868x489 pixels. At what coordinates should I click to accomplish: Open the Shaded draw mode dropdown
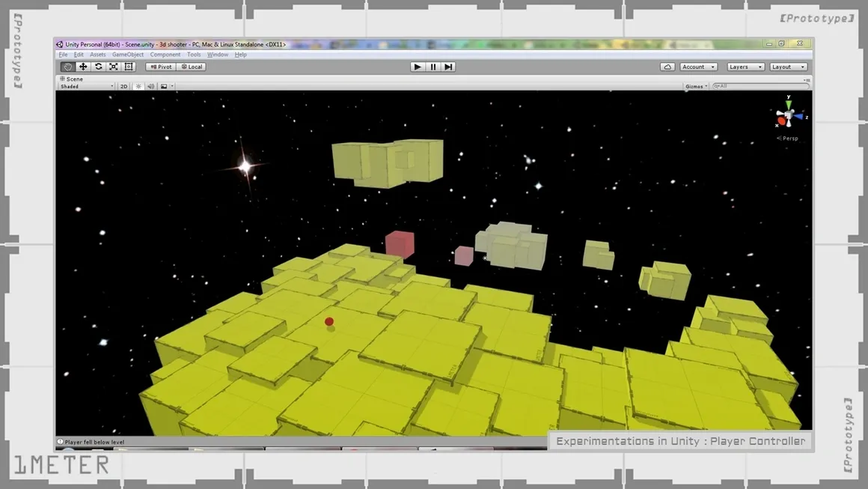(x=87, y=86)
